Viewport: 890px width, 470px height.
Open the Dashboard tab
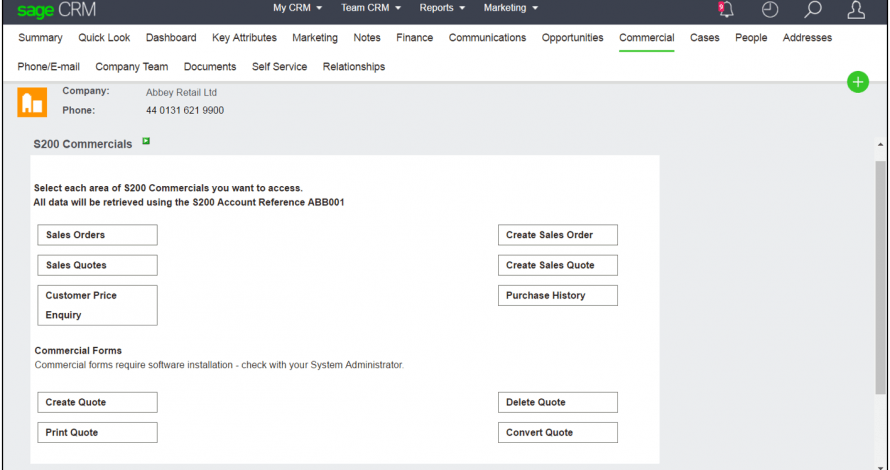click(x=171, y=37)
